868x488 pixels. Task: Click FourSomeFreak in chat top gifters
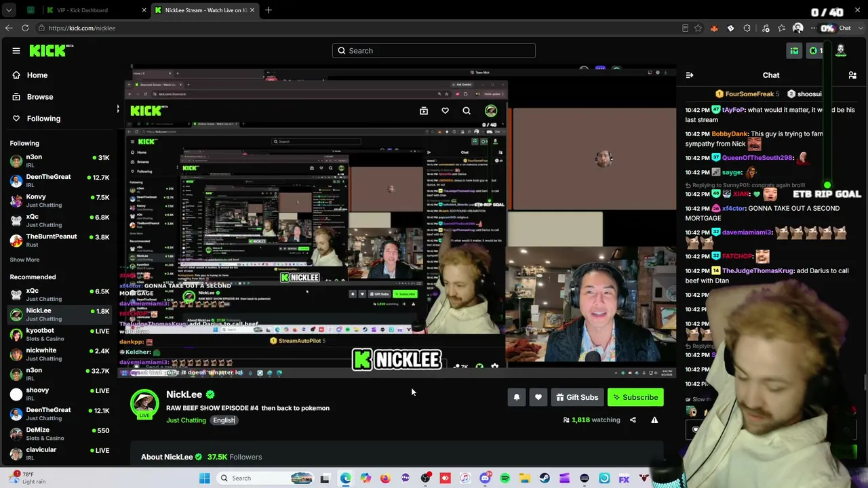[x=749, y=94]
